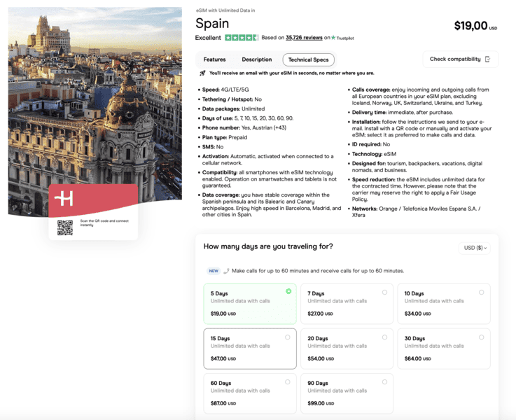Image resolution: width=516 pixels, height=420 pixels.
Task: Click the $34.00 USD price text
Action: pos(417,314)
